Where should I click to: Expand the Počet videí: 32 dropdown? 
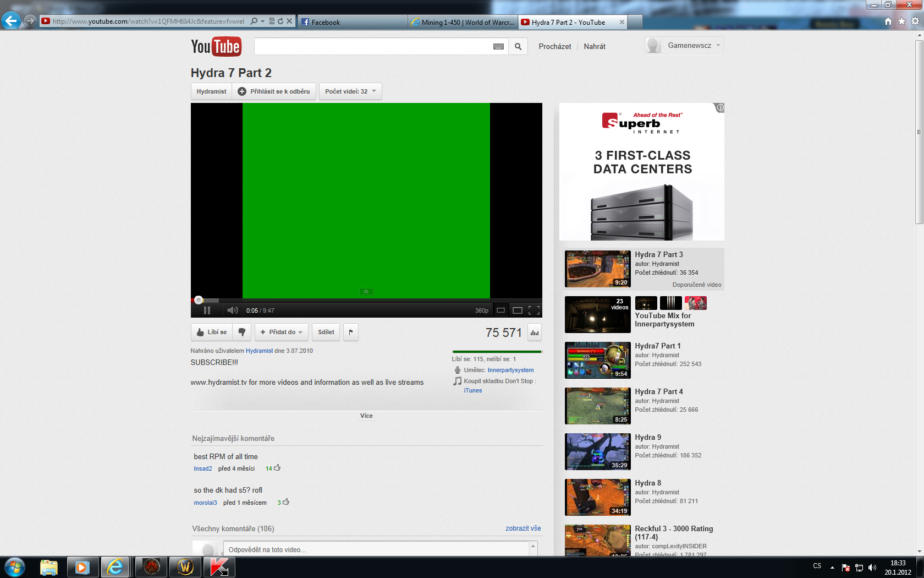coord(350,91)
